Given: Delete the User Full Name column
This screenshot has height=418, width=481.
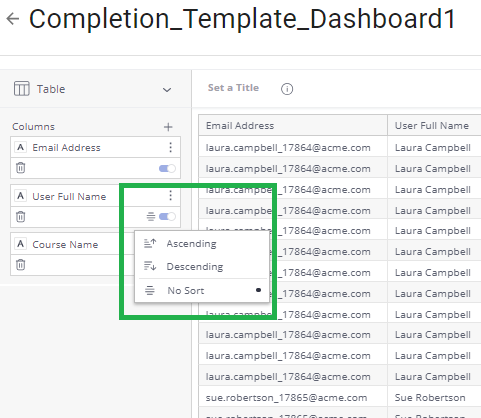Looking at the screenshot, I should coord(21,217).
